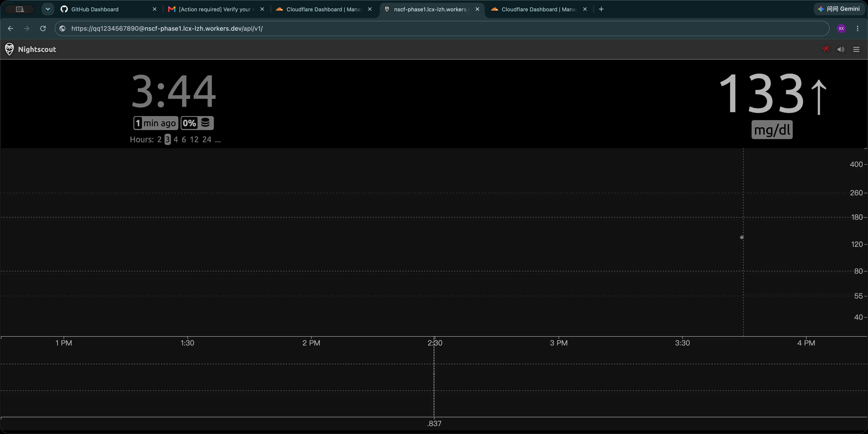Close the Gmail Verify tab
The width and height of the screenshot is (868, 434).
262,9
